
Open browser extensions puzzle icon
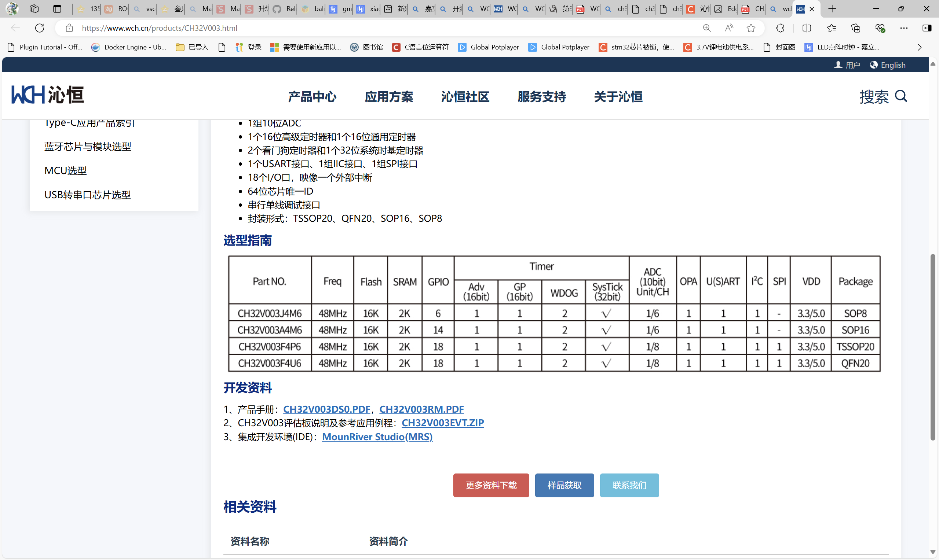tap(780, 28)
